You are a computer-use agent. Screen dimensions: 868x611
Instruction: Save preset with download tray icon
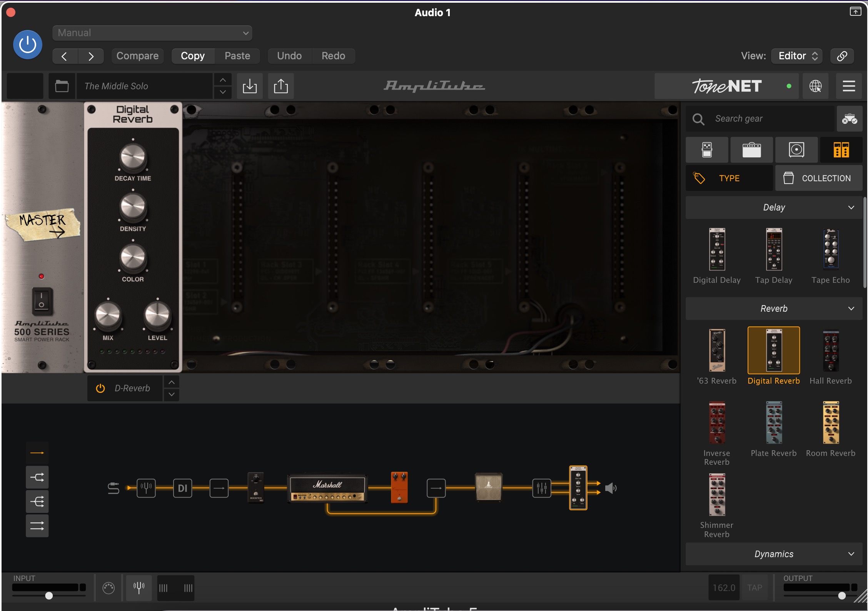[x=250, y=86]
